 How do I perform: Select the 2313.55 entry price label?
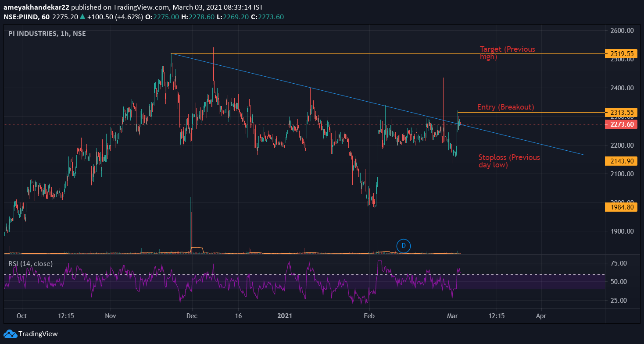click(x=621, y=113)
